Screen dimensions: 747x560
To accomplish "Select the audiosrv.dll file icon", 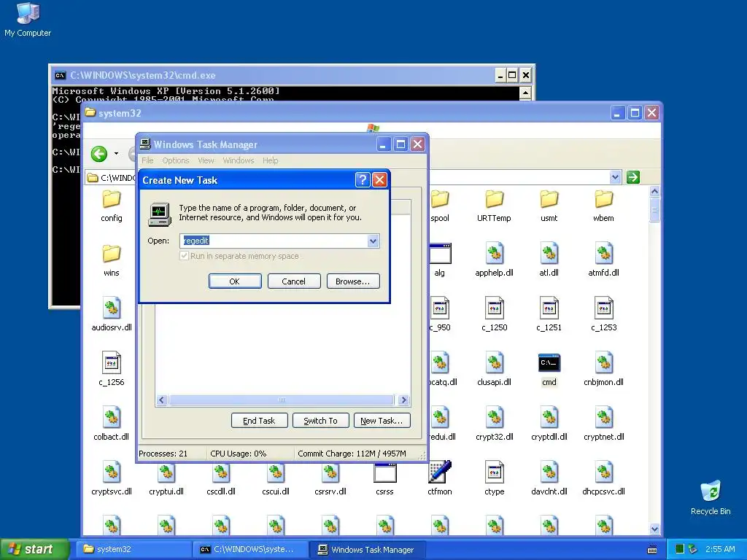I will (x=112, y=308).
